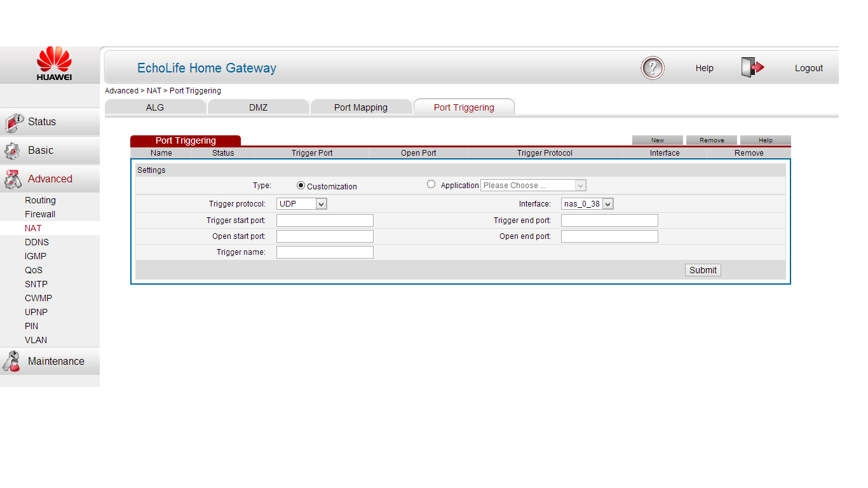The width and height of the screenshot is (868, 488).
Task: Click the Huawei logo
Action: 54,64
